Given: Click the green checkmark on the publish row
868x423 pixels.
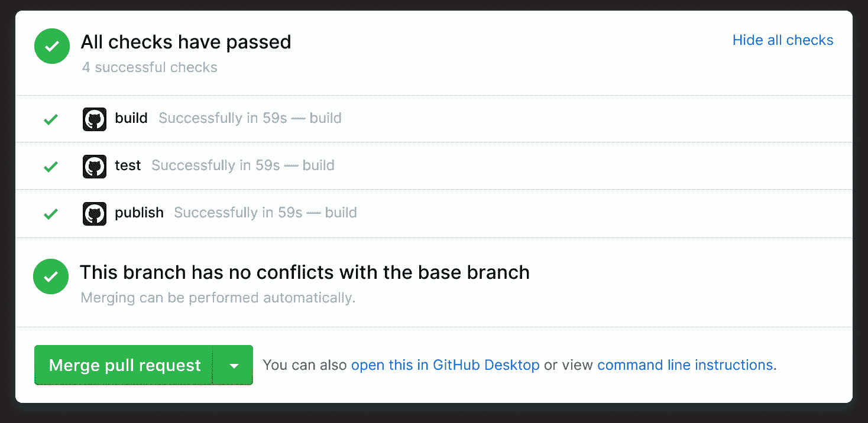Looking at the screenshot, I should tap(51, 214).
